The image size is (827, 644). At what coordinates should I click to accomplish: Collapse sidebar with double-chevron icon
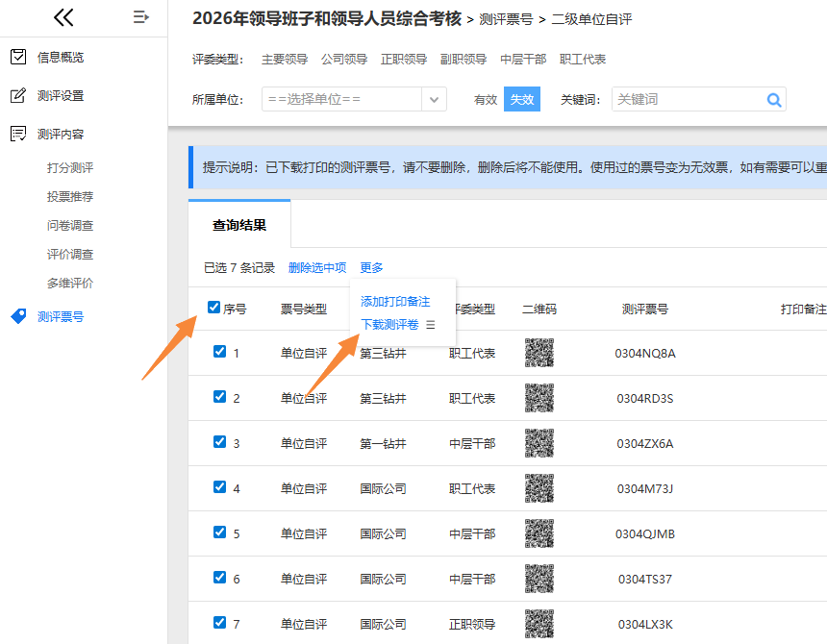pyautogui.click(x=63, y=17)
